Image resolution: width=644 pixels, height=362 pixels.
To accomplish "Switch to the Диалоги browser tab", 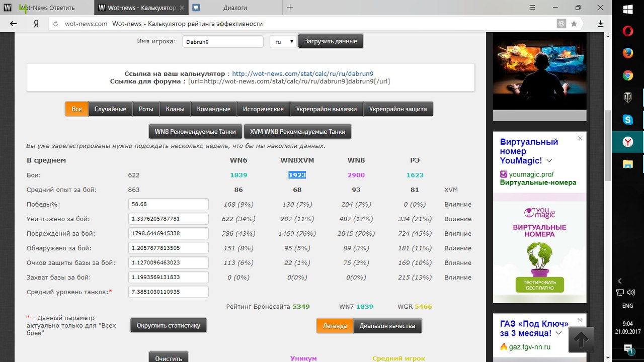I will pyautogui.click(x=236, y=8).
